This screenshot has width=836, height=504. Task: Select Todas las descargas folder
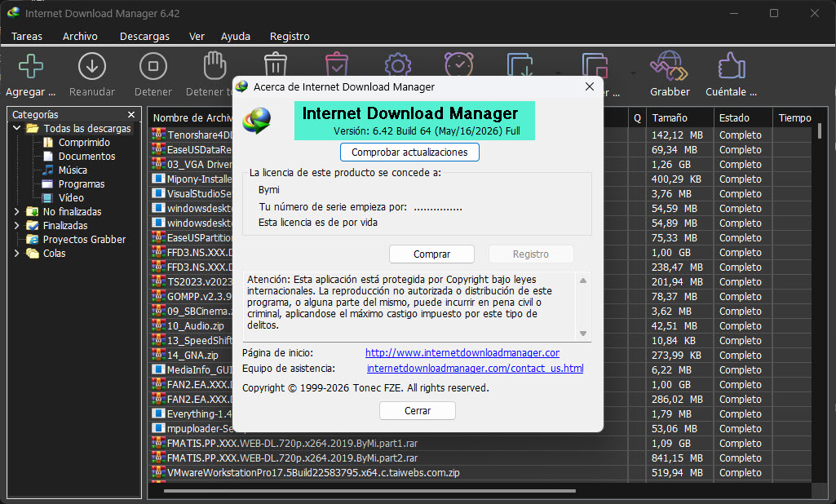point(87,129)
